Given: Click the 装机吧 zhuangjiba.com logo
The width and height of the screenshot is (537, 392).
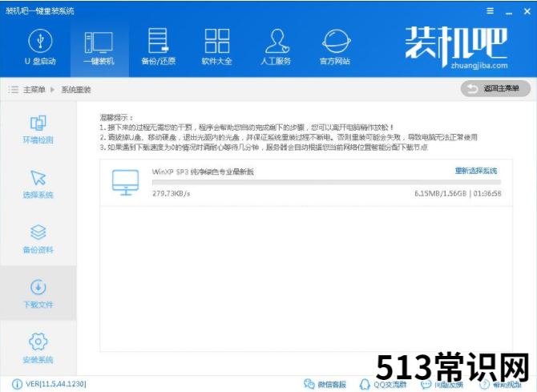Looking at the screenshot, I should pyautogui.click(x=457, y=47).
